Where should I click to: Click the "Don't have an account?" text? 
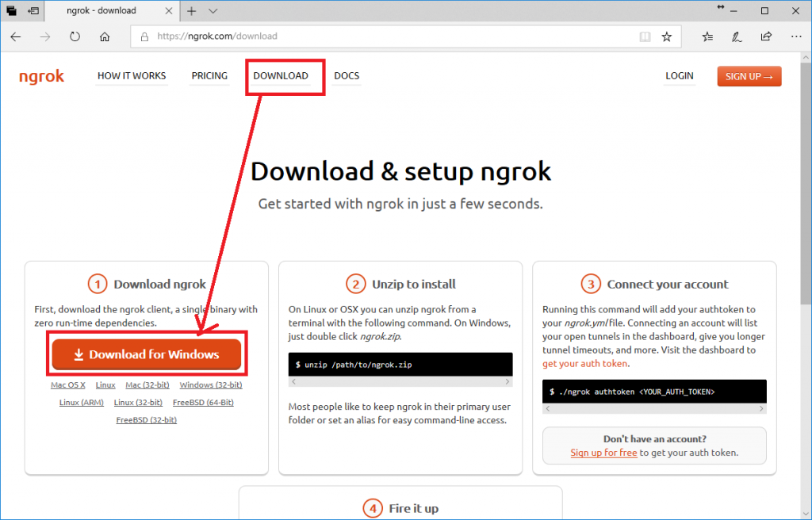654,439
